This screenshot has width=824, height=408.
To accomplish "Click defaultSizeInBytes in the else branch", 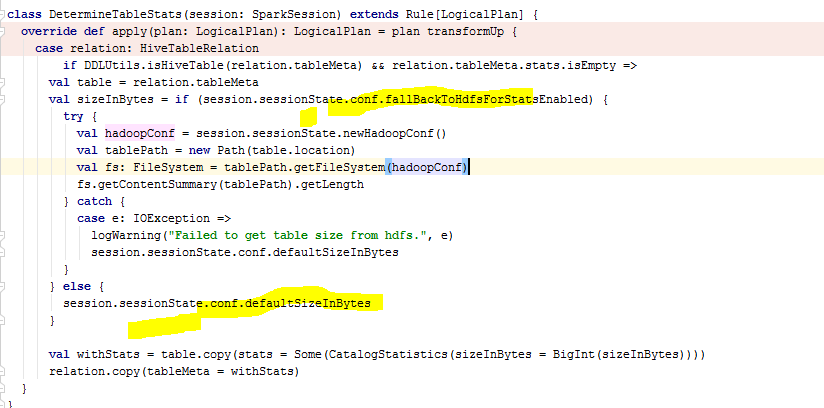I will pos(308,303).
